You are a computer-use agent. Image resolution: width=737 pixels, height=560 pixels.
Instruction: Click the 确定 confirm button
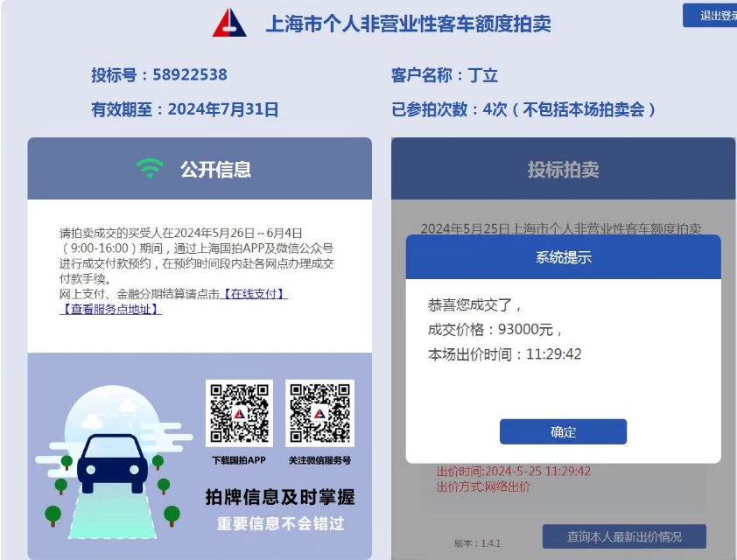point(563,431)
